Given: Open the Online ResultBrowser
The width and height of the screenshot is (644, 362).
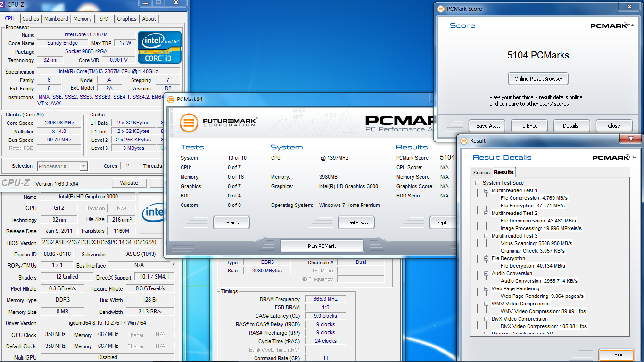Looking at the screenshot, I should [538, 79].
